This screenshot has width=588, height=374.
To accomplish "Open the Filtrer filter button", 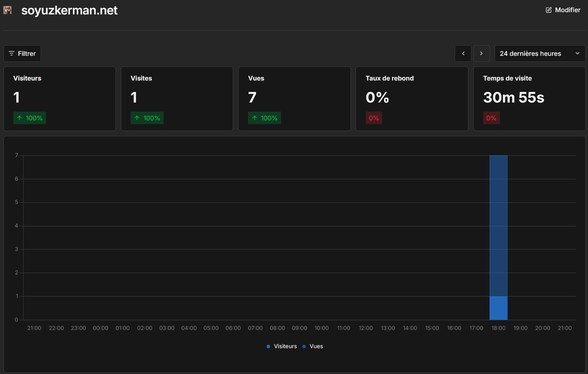I will (22, 54).
